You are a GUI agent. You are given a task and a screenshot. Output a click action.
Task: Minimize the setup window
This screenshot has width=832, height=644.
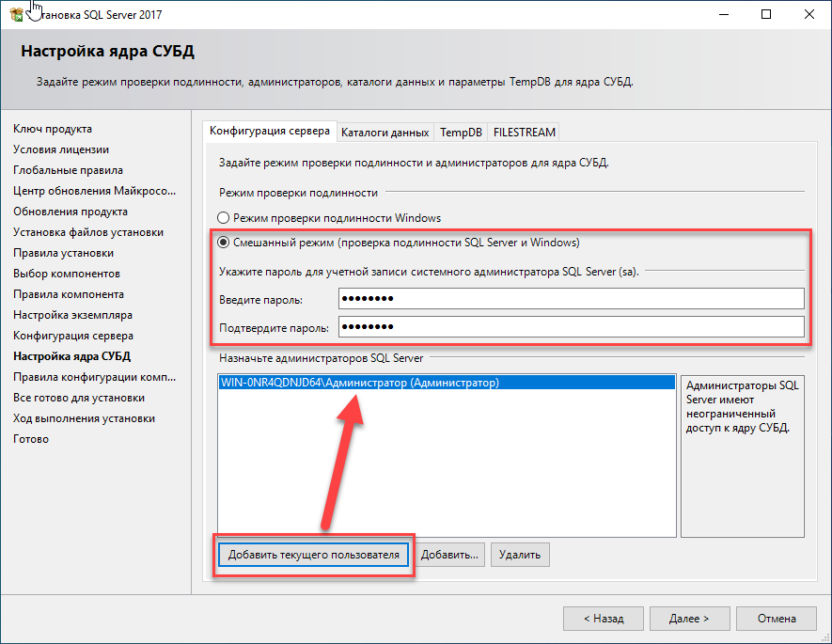coord(723,14)
